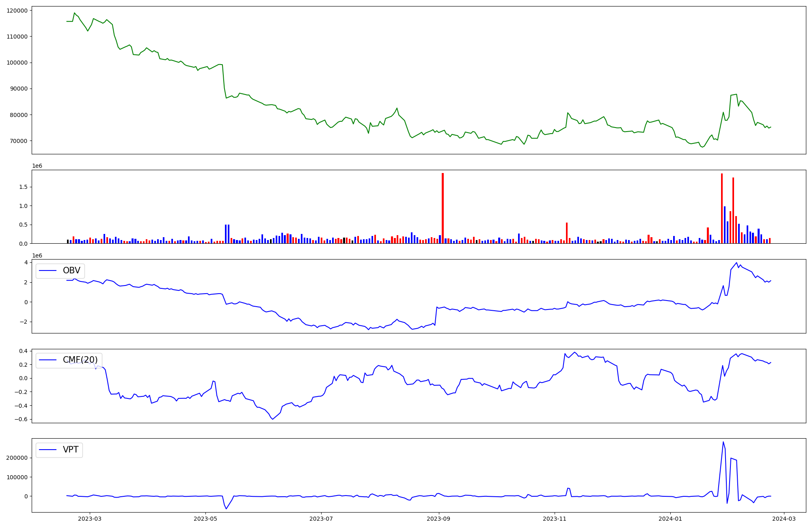Click the 70000 price axis label
This screenshot has height=528, width=812.
19,141
